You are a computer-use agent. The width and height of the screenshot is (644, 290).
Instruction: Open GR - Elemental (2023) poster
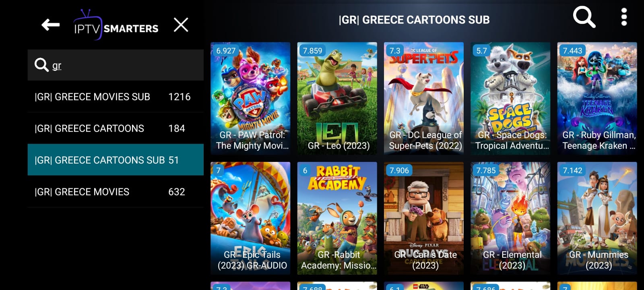pyautogui.click(x=510, y=218)
